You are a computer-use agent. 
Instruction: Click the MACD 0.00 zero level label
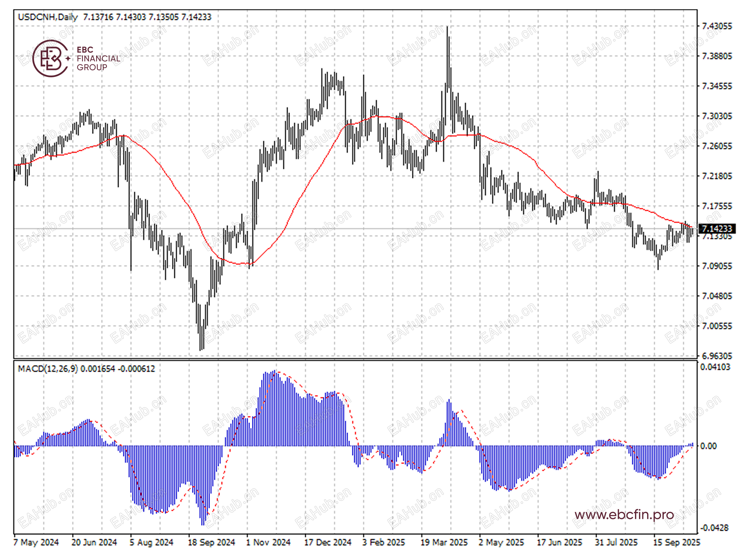[x=708, y=446]
